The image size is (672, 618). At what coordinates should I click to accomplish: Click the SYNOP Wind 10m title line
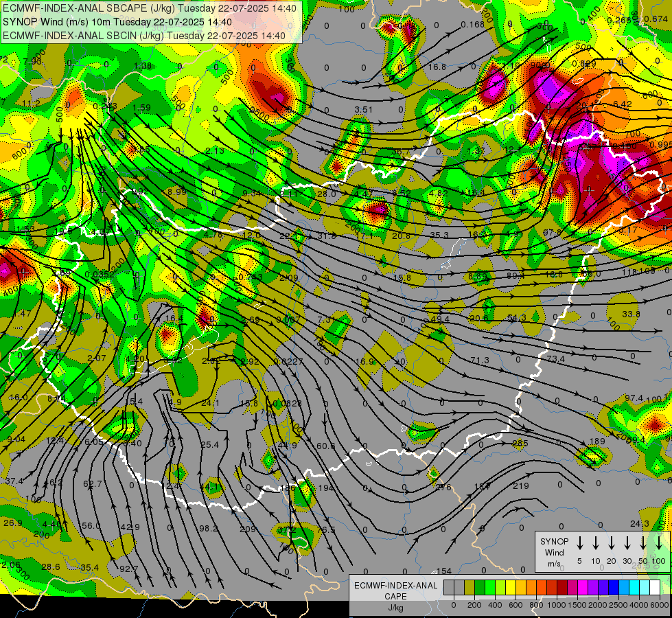[117, 22]
